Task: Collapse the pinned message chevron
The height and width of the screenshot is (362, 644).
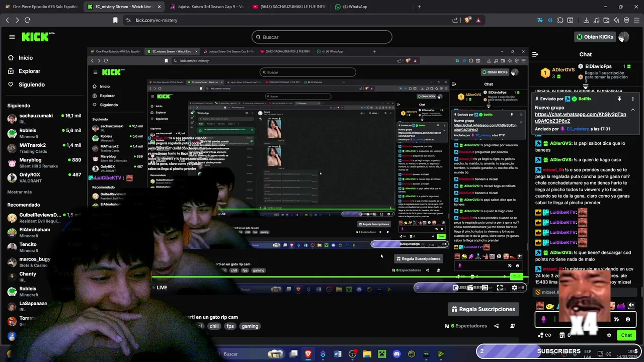Action: point(633,110)
